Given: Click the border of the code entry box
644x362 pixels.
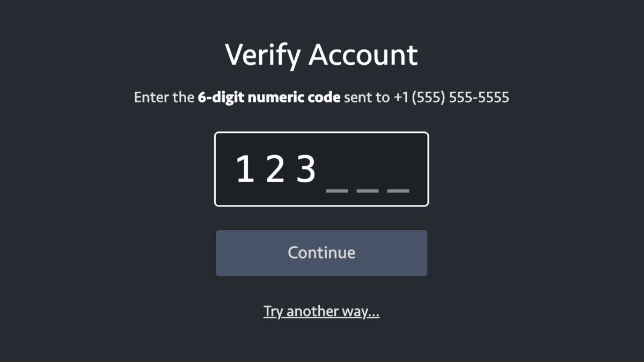Looking at the screenshot, I should pos(321,131).
